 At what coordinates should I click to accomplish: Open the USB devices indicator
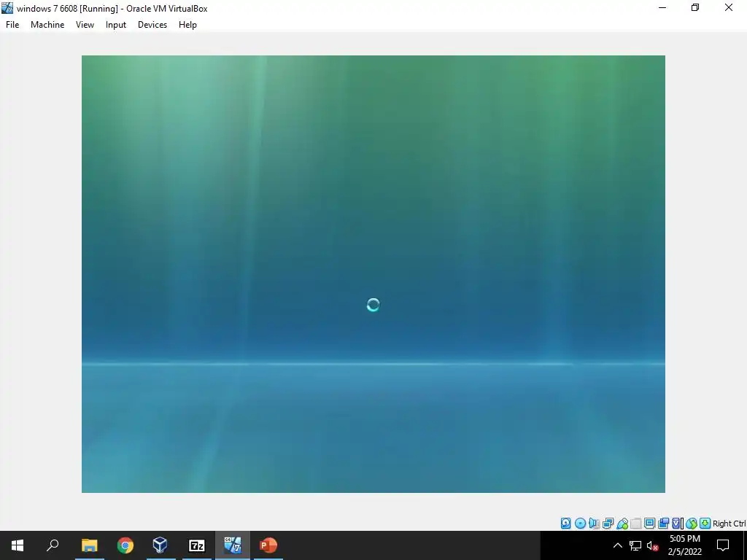pyautogui.click(x=622, y=524)
